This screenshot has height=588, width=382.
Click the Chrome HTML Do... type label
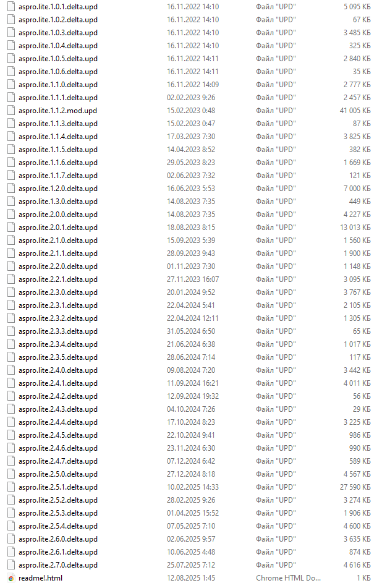[288, 578]
